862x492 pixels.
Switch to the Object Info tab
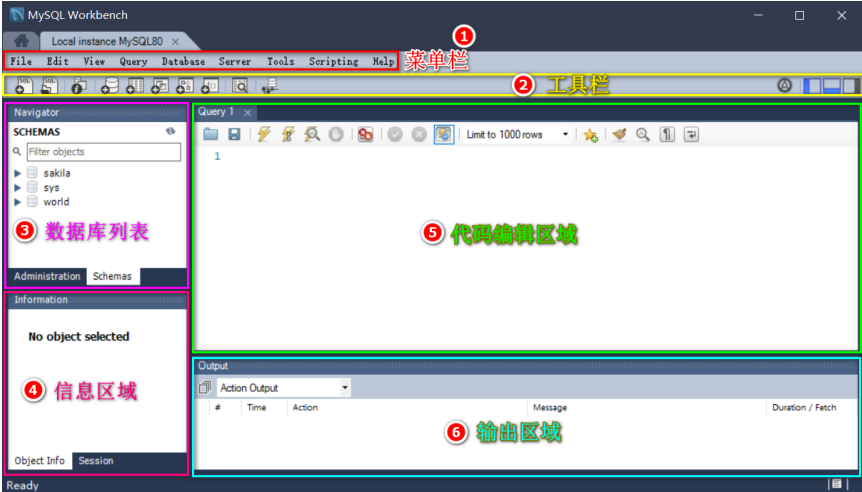point(40,461)
